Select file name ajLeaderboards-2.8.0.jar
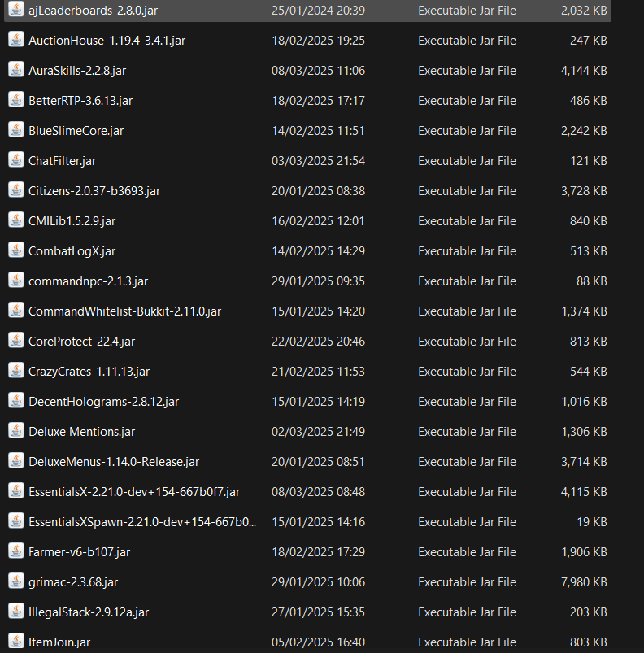Screen dimensions: 644x653 click(x=94, y=11)
